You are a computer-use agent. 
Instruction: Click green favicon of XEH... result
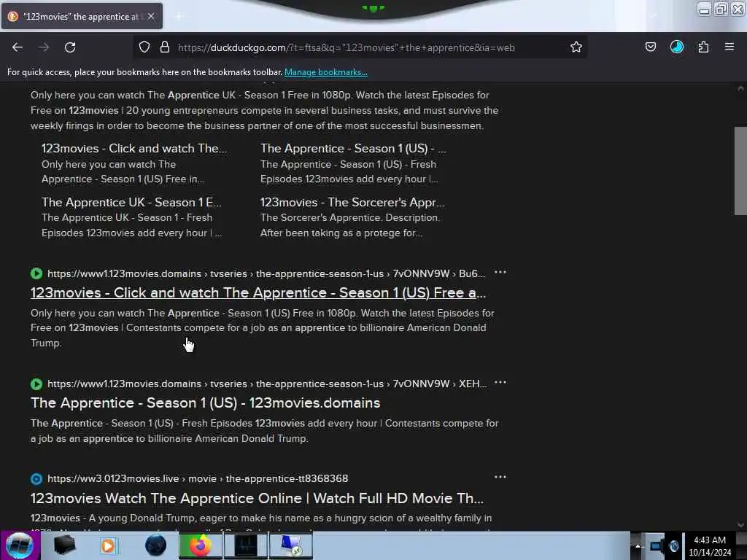(36, 384)
